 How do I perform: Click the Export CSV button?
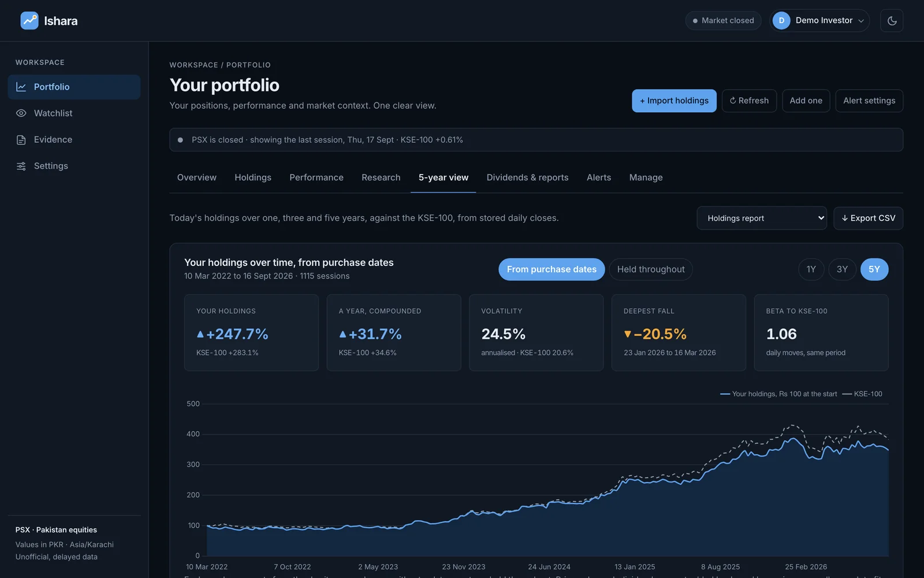869,218
